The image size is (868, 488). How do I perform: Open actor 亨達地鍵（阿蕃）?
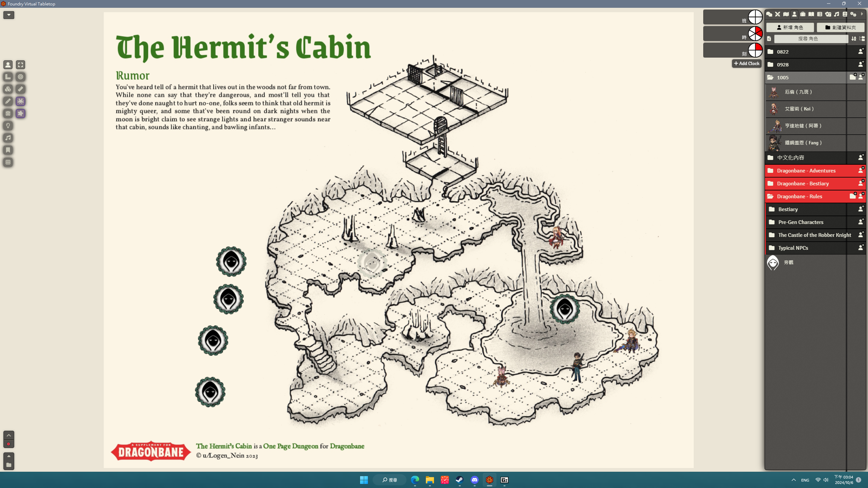815,126
